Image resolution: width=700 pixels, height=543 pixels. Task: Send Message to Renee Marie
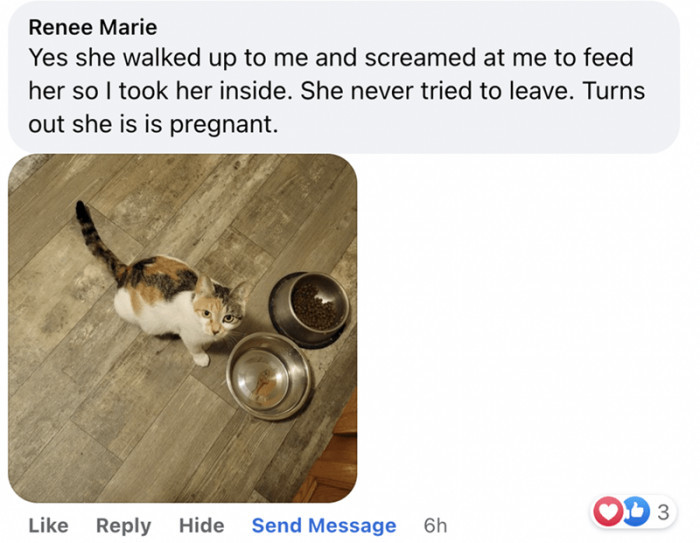[x=324, y=526]
